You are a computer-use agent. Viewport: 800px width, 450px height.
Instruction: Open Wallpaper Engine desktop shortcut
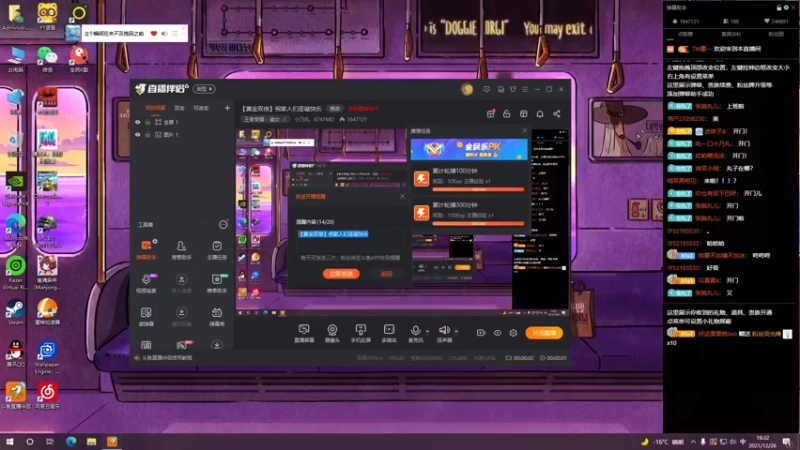click(47, 357)
